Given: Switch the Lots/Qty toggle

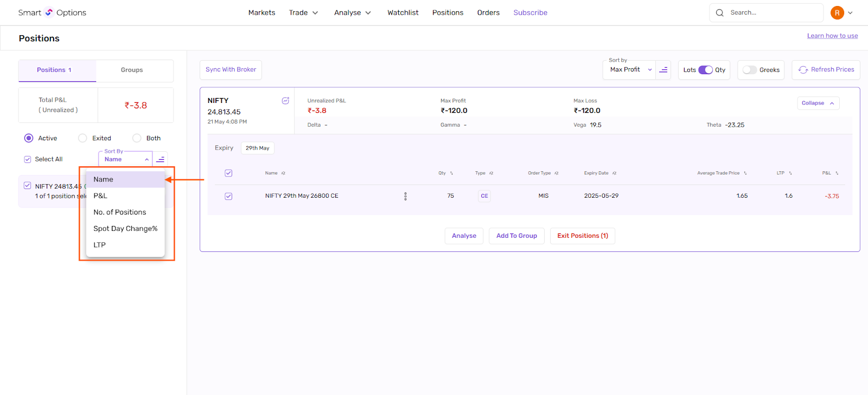Looking at the screenshot, I should 705,70.
